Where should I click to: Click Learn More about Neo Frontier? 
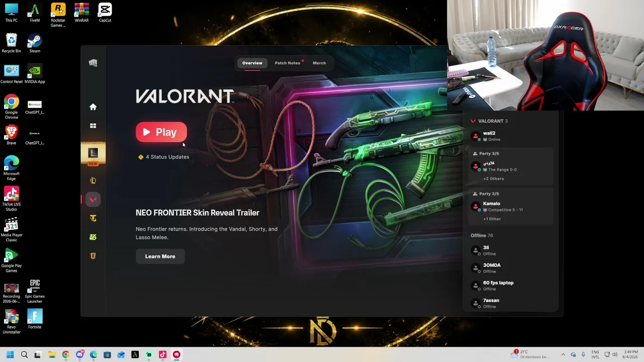(x=160, y=256)
